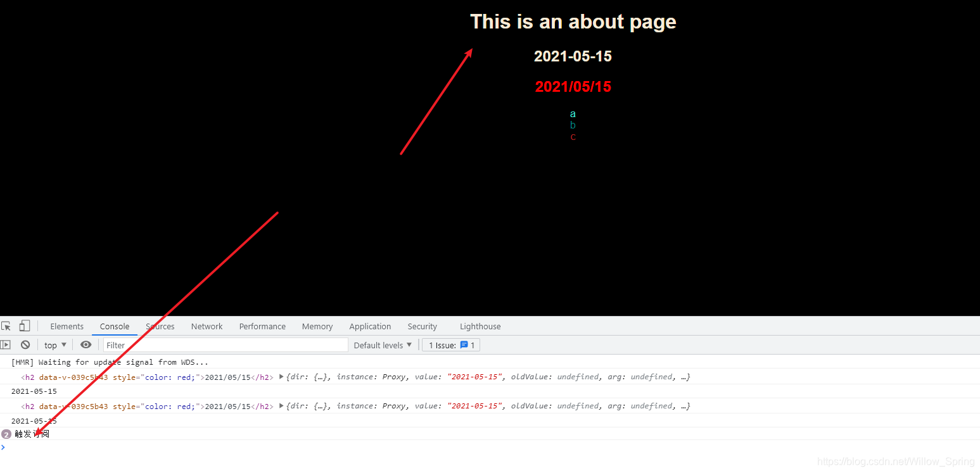This screenshot has height=473, width=980.
Task: Activate the inspect element picker icon
Action: pos(6,326)
